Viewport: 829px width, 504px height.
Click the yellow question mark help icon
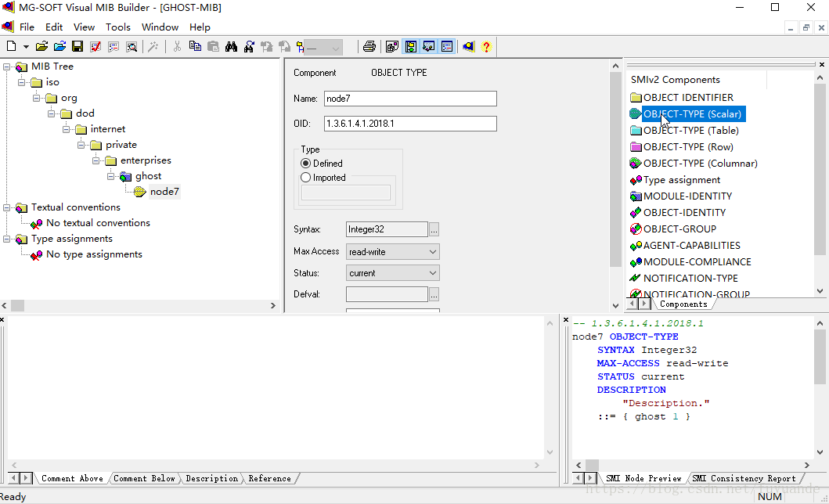[x=486, y=46]
